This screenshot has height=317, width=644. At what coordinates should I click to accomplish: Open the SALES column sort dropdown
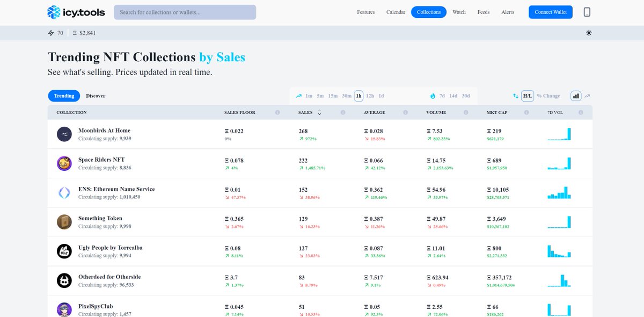tap(319, 112)
